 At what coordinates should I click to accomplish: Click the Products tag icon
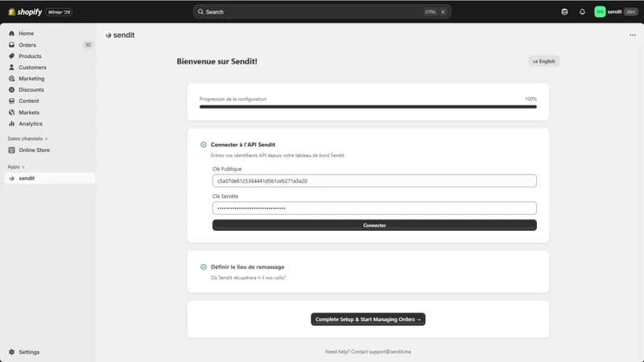[11, 56]
